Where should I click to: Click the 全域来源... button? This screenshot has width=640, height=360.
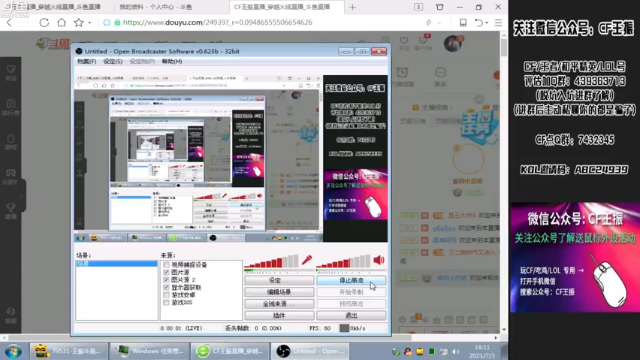(x=279, y=304)
